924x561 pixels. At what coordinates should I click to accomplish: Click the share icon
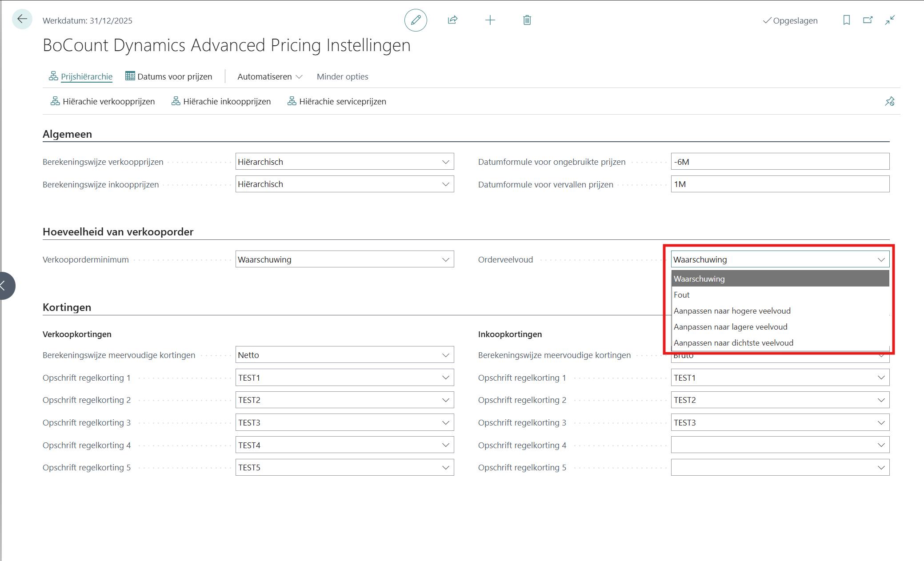tap(452, 20)
